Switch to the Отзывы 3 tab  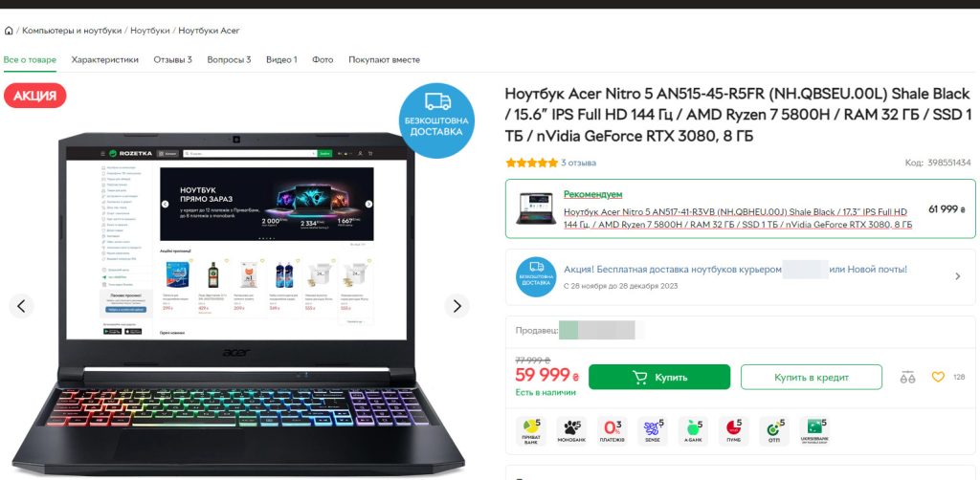pos(172,60)
